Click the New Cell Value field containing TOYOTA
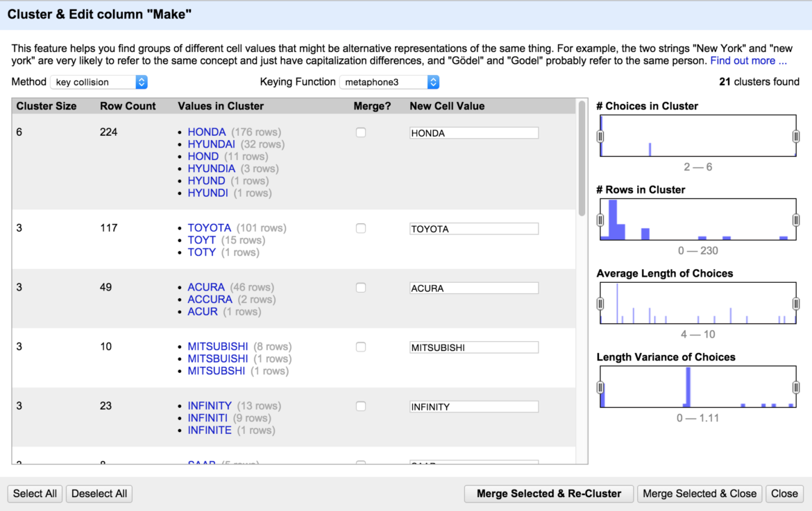 coord(474,229)
